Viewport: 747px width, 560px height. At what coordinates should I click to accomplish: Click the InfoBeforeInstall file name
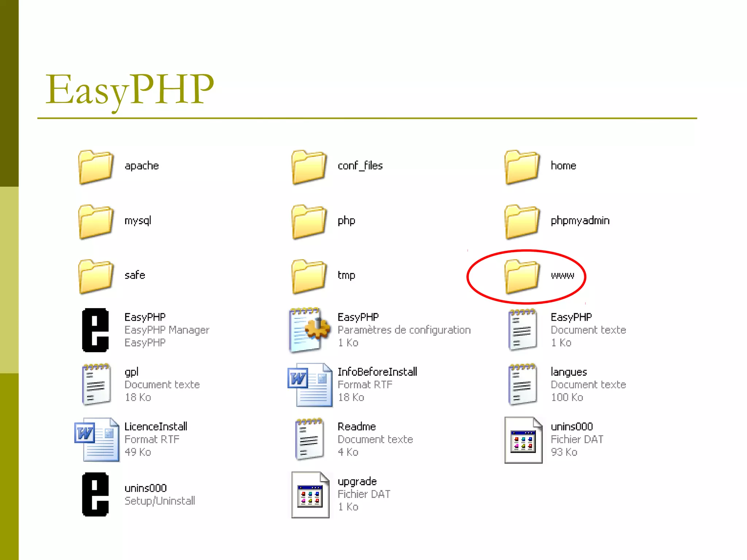377,372
